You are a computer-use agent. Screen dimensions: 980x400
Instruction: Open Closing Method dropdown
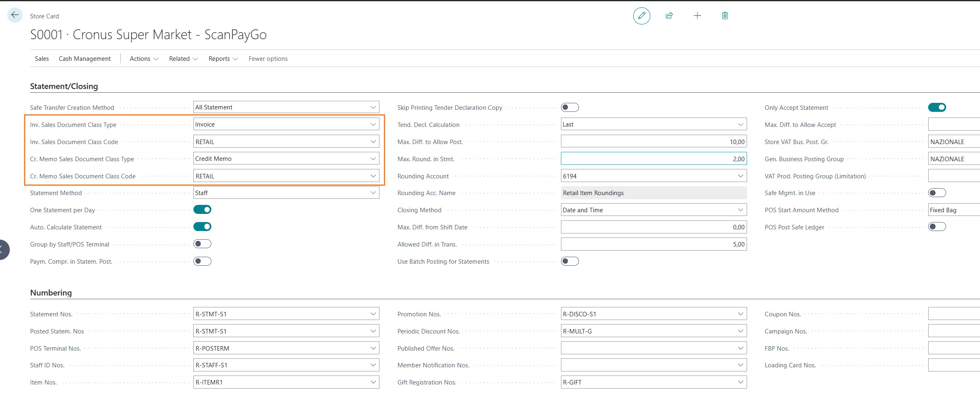pos(741,210)
